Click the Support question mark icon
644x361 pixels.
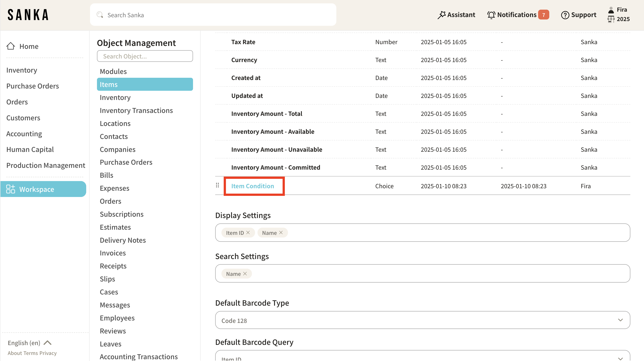pos(565,15)
